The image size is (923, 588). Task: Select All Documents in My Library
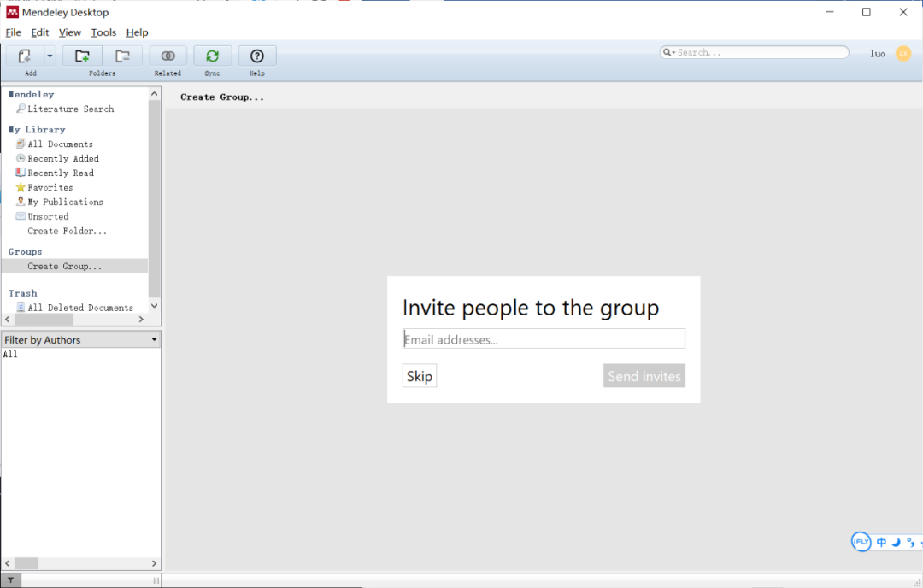(x=60, y=144)
